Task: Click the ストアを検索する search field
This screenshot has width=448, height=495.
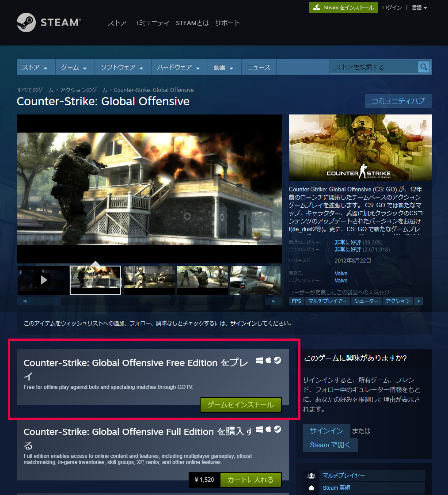Action: (x=373, y=67)
